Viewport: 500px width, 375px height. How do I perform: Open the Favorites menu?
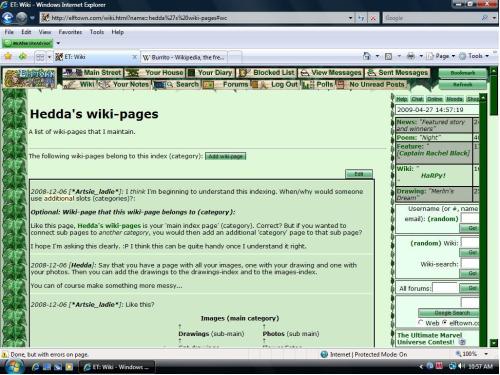tap(70, 32)
